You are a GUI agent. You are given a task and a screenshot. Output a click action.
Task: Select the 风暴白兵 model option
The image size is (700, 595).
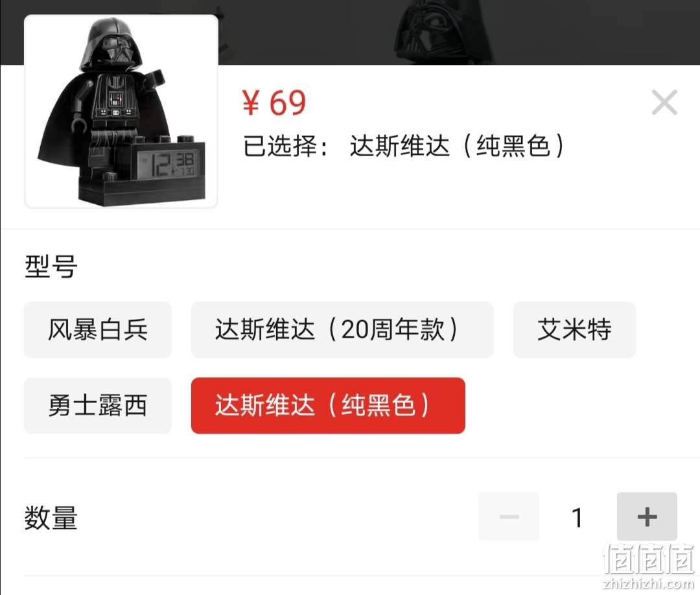(98, 329)
